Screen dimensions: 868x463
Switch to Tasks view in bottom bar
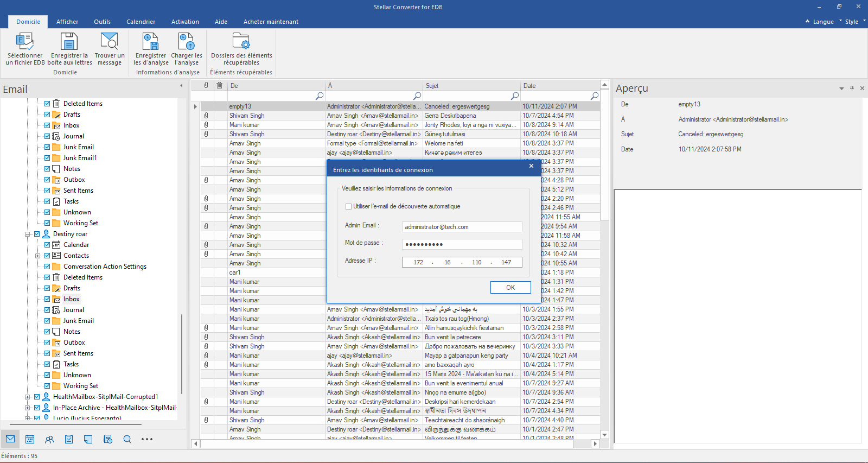tap(69, 439)
